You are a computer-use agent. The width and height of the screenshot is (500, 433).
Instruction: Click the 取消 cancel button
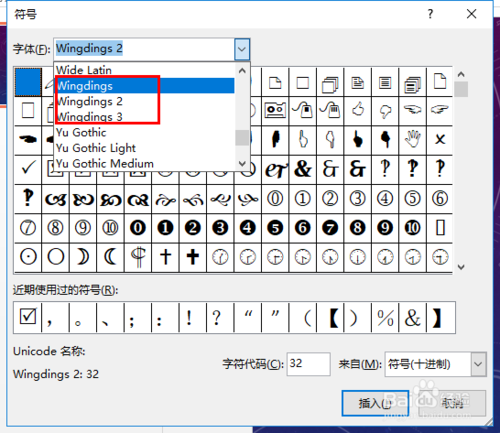point(452,403)
